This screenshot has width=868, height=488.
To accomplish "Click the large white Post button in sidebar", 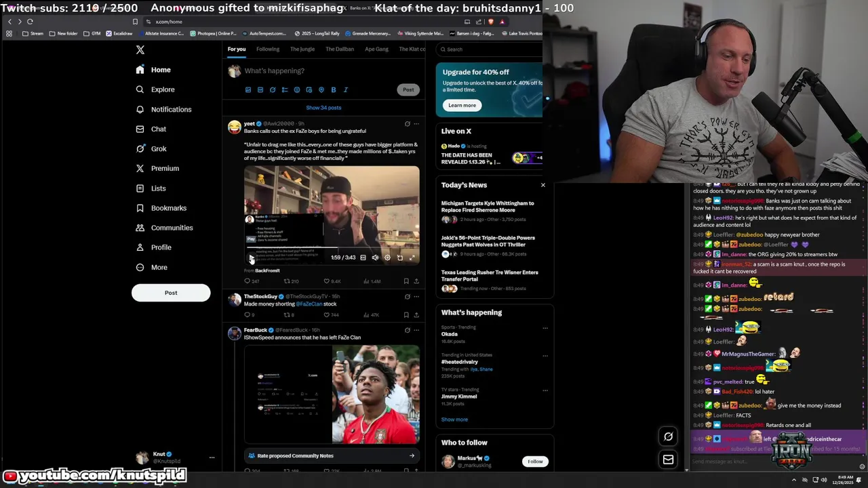I will [171, 293].
